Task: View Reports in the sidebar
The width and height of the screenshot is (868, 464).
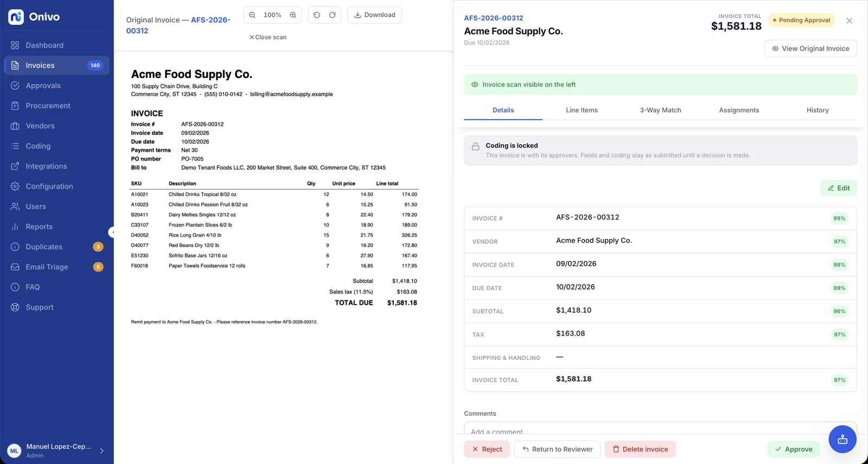Action: [x=57, y=227]
